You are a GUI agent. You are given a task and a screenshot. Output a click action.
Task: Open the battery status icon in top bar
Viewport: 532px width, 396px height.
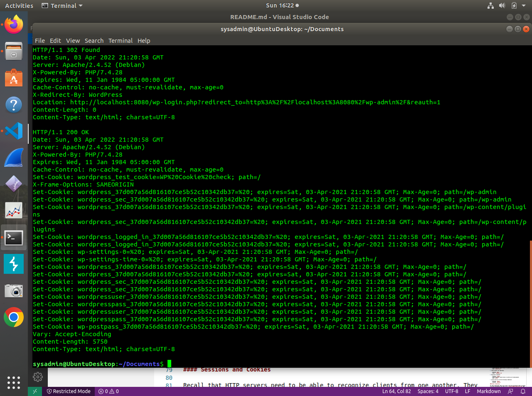(x=514, y=5)
